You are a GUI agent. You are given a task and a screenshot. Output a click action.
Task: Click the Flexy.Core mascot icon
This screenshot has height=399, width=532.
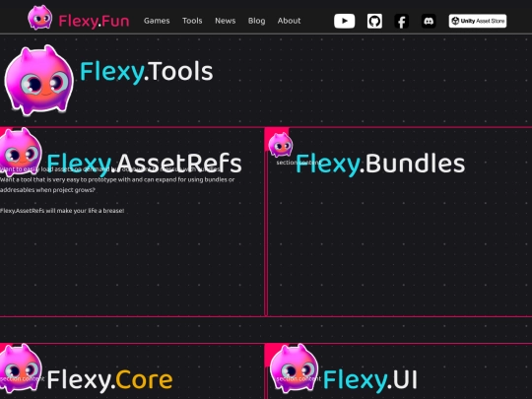pyautogui.click(x=21, y=367)
